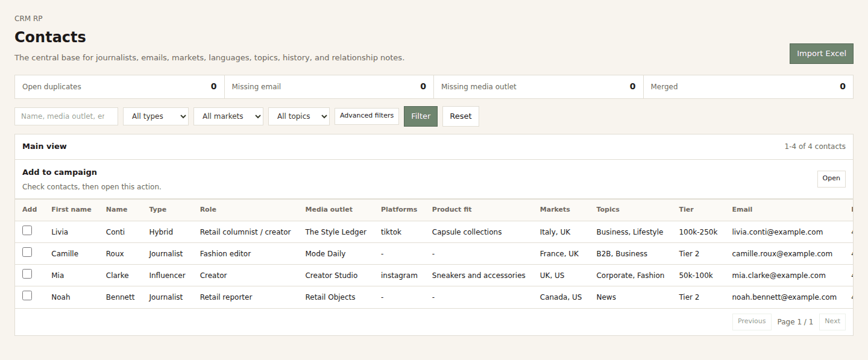This screenshot has width=868, height=360.
Task: Click email noah.bennett@example.com
Action: (x=784, y=297)
